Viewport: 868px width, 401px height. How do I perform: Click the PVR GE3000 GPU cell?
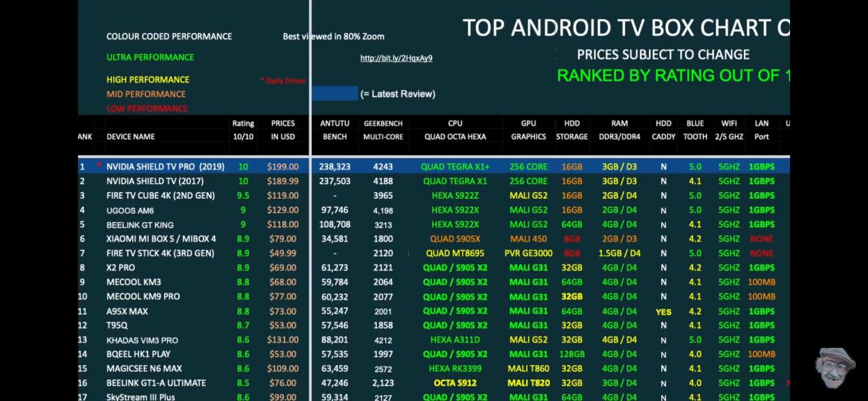[x=528, y=253]
